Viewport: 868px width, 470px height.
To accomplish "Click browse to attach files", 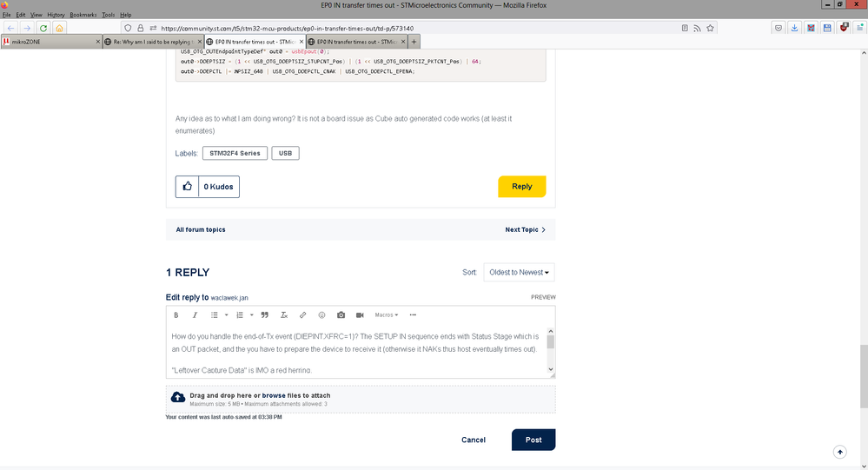I will [x=274, y=396].
